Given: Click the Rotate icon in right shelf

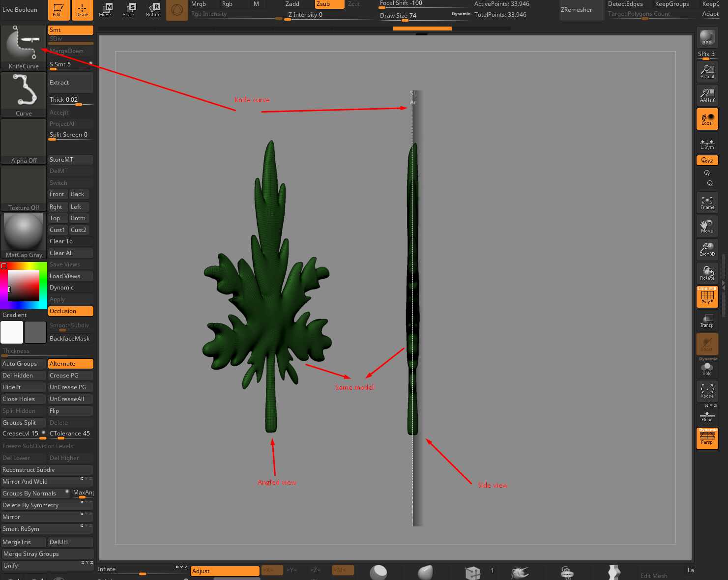Looking at the screenshot, I should pos(707,272).
